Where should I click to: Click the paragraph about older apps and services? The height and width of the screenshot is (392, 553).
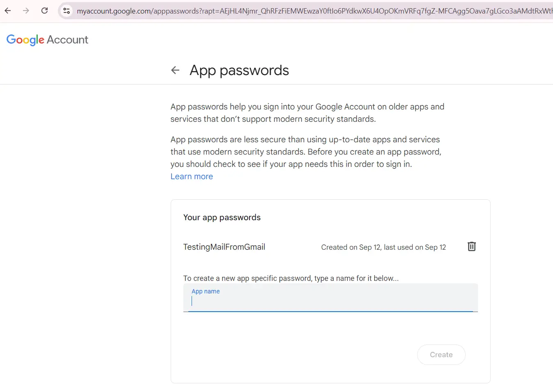[x=307, y=113]
